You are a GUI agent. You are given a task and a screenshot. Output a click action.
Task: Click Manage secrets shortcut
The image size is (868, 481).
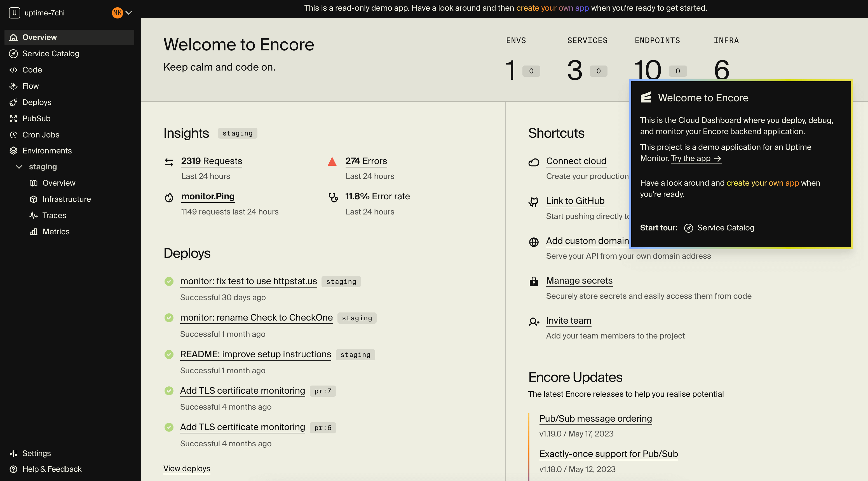coord(579,281)
